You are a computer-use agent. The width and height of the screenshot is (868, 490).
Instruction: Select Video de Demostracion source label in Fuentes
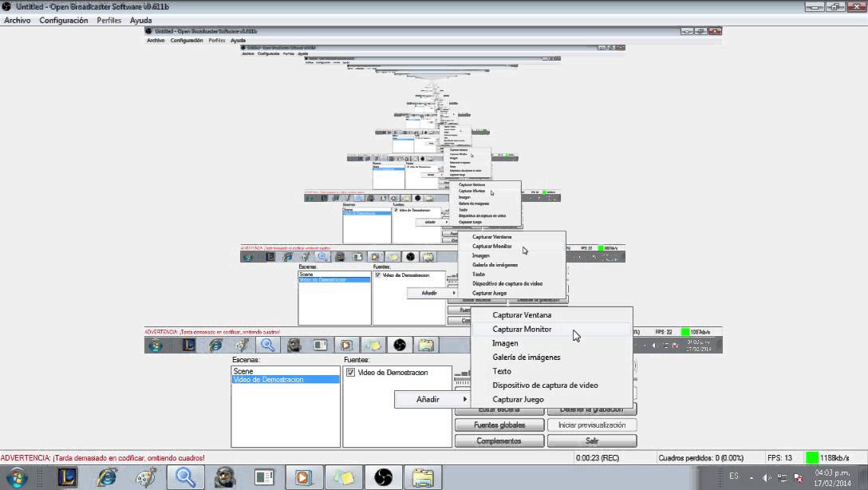coord(393,373)
